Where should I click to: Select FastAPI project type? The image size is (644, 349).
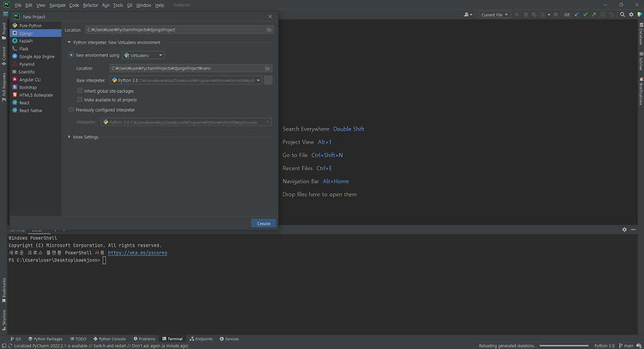click(35, 41)
